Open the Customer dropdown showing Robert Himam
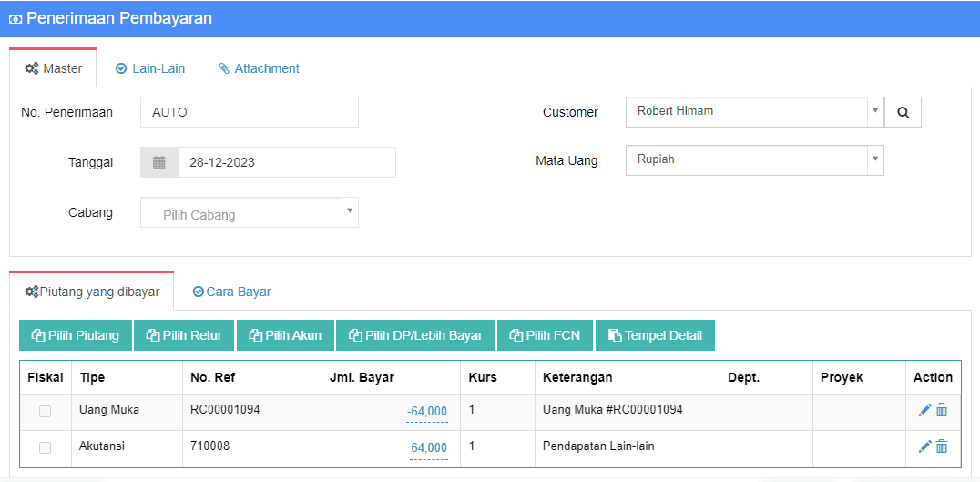The image size is (980, 482). click(x=753, y=112)
